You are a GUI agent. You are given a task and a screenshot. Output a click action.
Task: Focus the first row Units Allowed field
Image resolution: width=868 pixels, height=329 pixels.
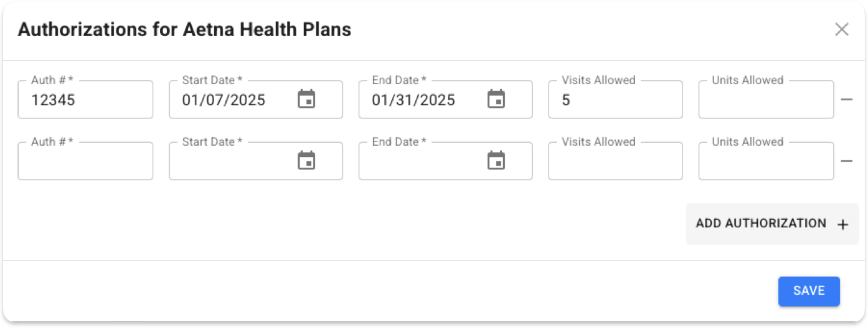pyautogui.click(x=766, y=100)
